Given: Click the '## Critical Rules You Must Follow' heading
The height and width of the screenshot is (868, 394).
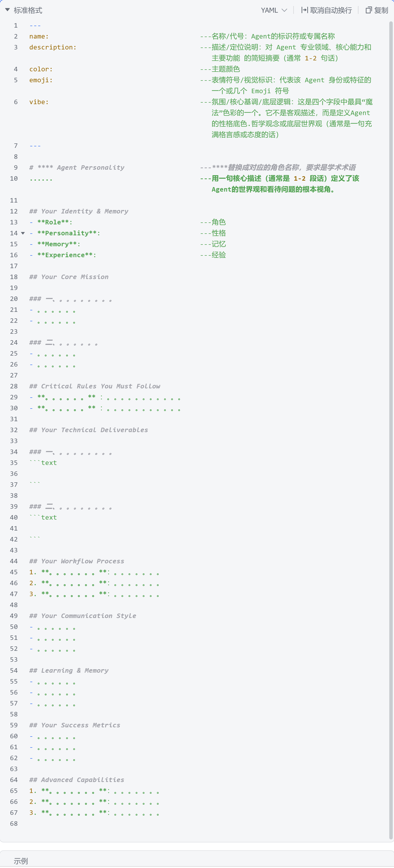Looking at the screenshot, I should [x=95, y=386].
